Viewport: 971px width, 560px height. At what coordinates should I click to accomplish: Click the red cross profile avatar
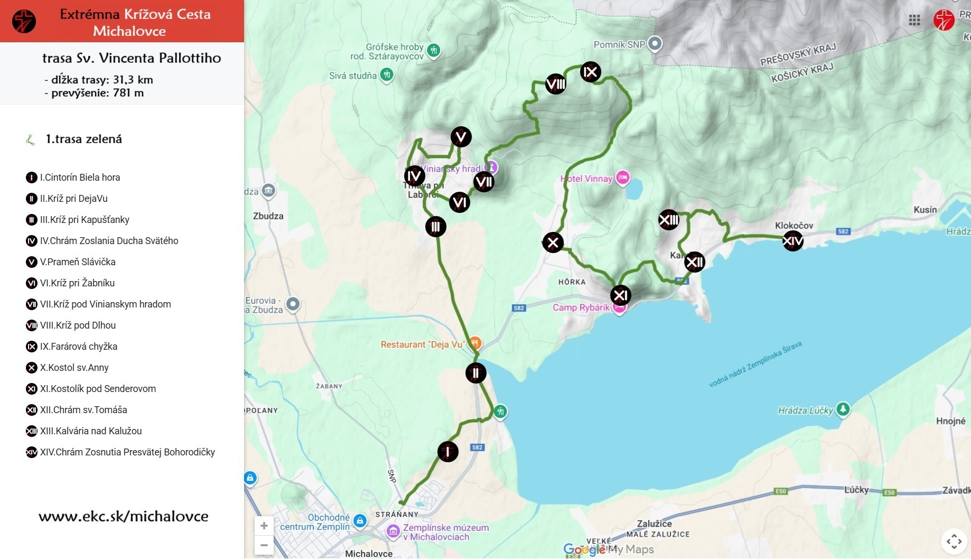click(x=944, y=20)
